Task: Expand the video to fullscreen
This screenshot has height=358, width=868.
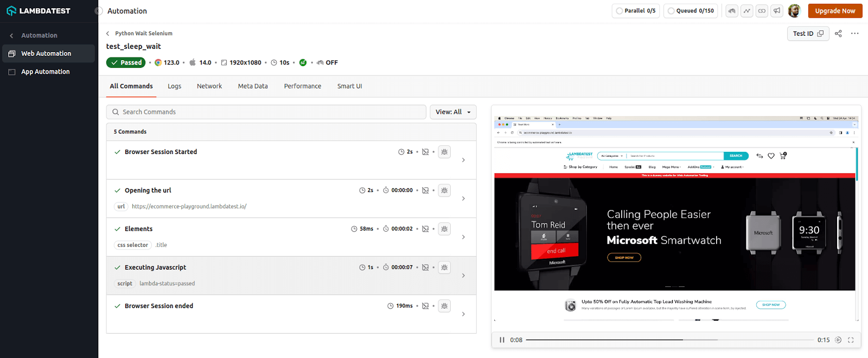Action: [851, 340]
